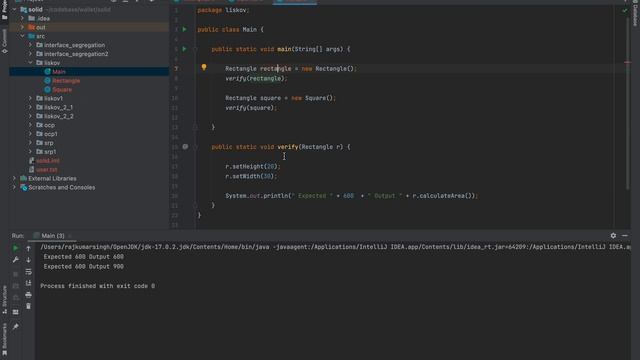640x360 pixels.
Task: Click 'package liskov;' line in editor
Action: (x=223, y=10)
